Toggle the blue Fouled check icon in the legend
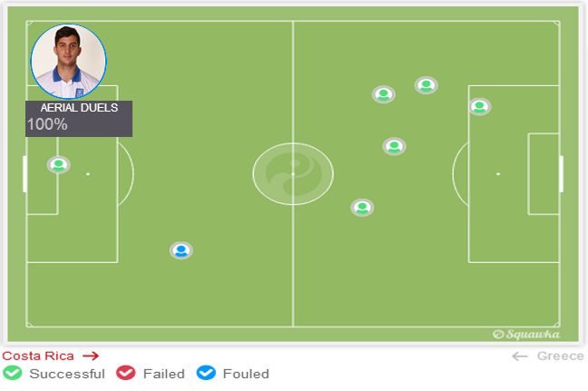 click(x=206, y=374)
